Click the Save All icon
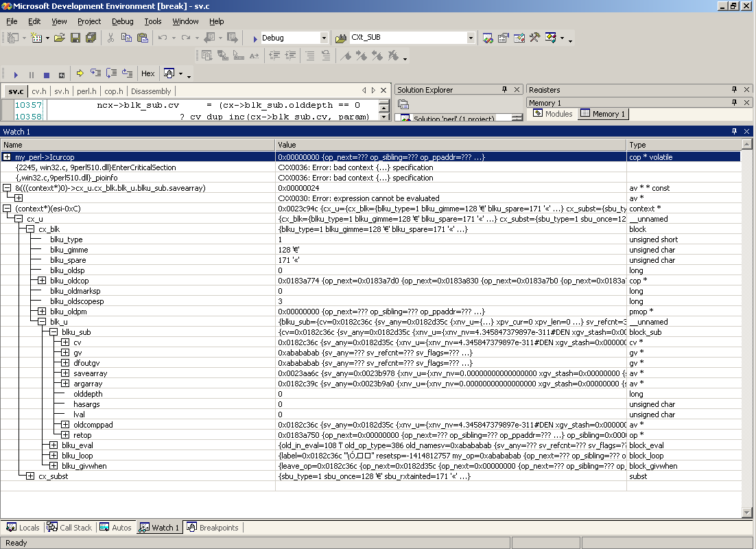This screenshot has height=549, width=756. pos(91,38)
